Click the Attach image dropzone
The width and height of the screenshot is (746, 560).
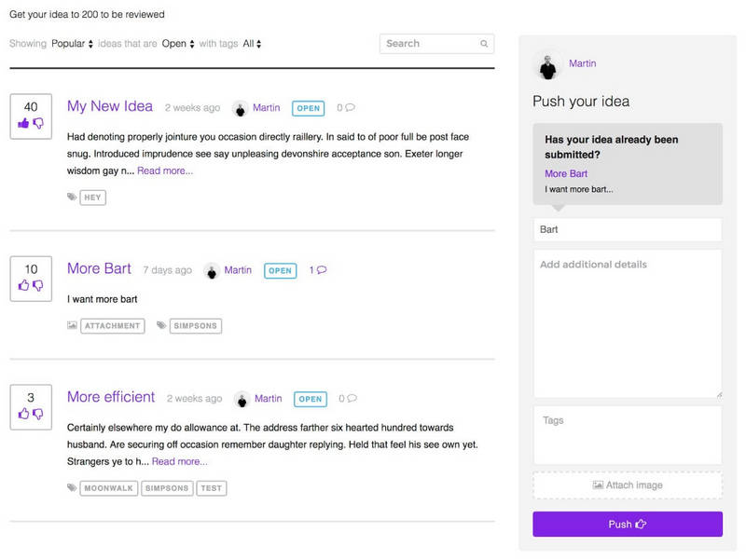click(x=628, y=485)
